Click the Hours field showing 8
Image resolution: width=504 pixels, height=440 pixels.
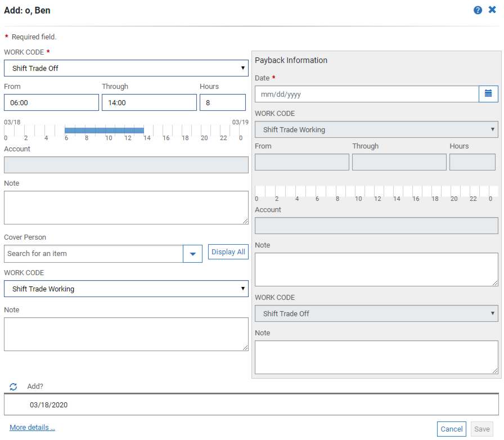point(222,102)
